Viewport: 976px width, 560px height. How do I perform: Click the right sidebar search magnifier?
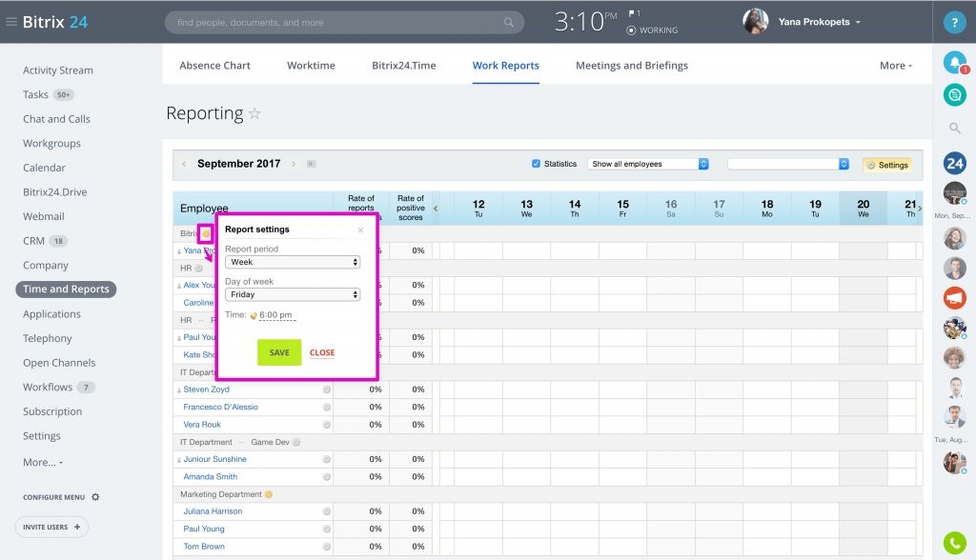[x=954, y=129]
